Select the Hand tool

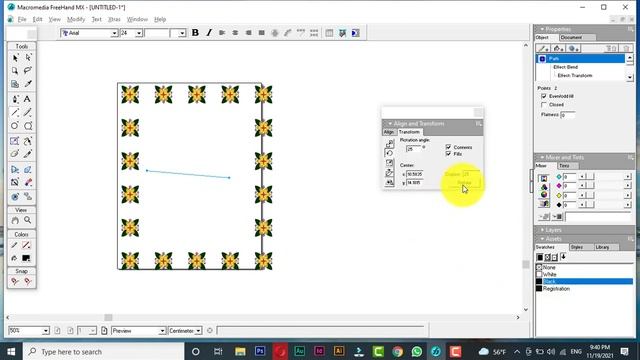coord(15,220)
